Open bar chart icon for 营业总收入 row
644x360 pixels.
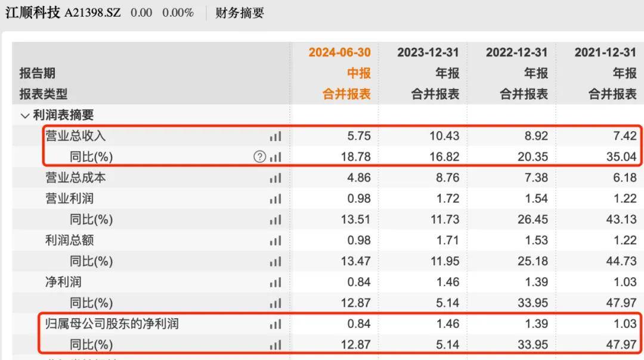click(x=275, y=136)
